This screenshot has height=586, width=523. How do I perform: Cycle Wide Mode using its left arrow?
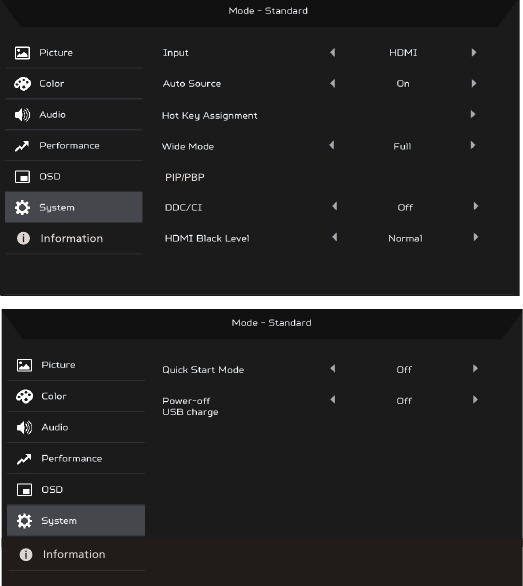(x=332, y=145)
